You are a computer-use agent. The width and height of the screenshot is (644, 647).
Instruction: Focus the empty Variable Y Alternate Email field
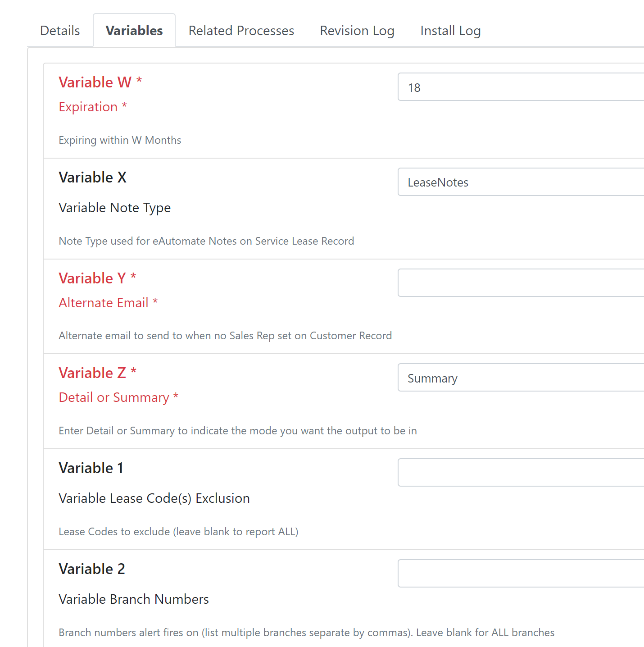521,283
